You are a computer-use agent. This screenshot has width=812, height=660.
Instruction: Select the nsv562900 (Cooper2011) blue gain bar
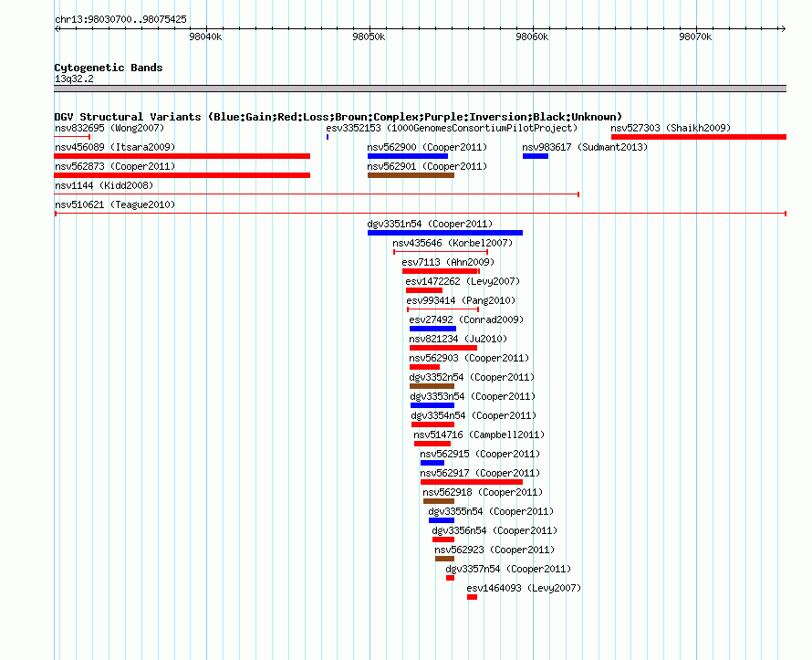408,156
